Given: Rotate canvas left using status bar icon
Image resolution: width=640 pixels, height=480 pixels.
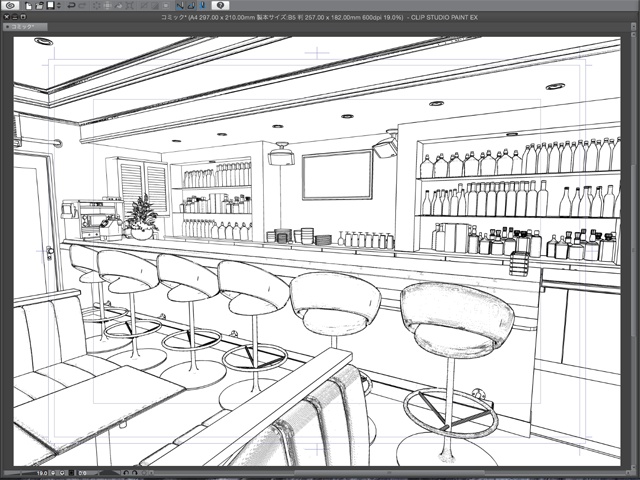Looking at the screenshot, I should [126, 473].
